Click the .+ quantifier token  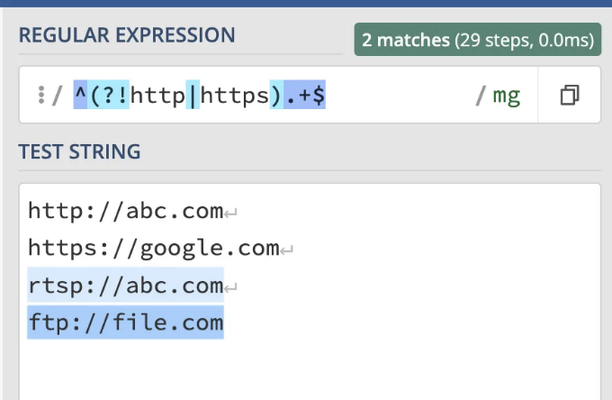pyautogui.click(x=297, y=94)
